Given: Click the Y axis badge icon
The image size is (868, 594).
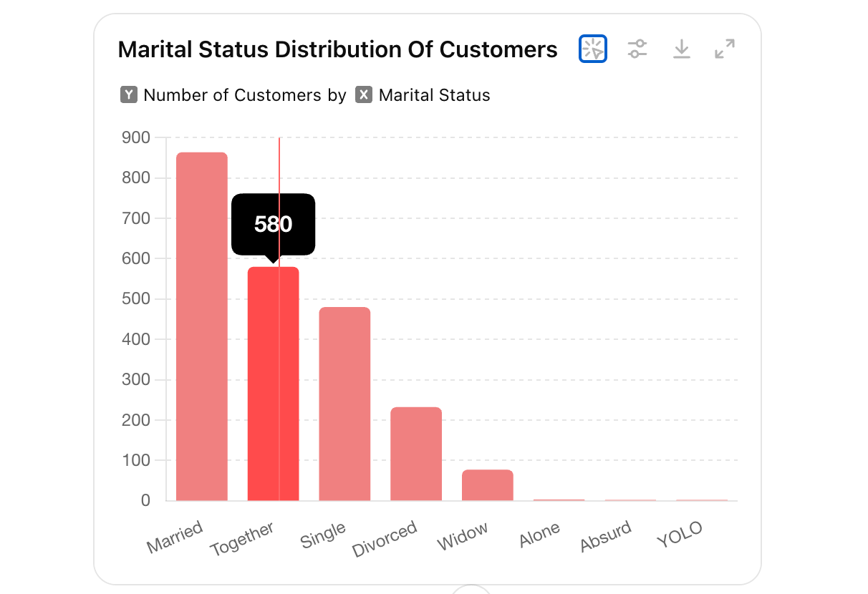Looking at the screenshot, I should 129,95.
